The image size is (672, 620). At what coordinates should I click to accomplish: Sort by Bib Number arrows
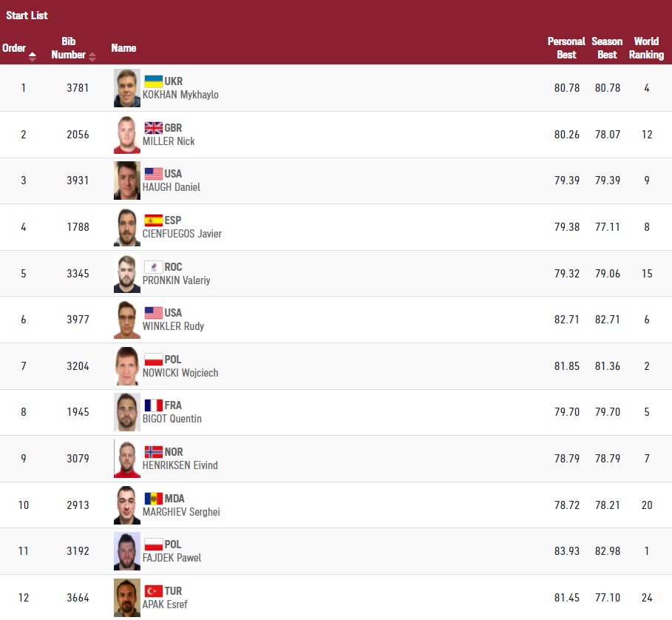point(92,56)
